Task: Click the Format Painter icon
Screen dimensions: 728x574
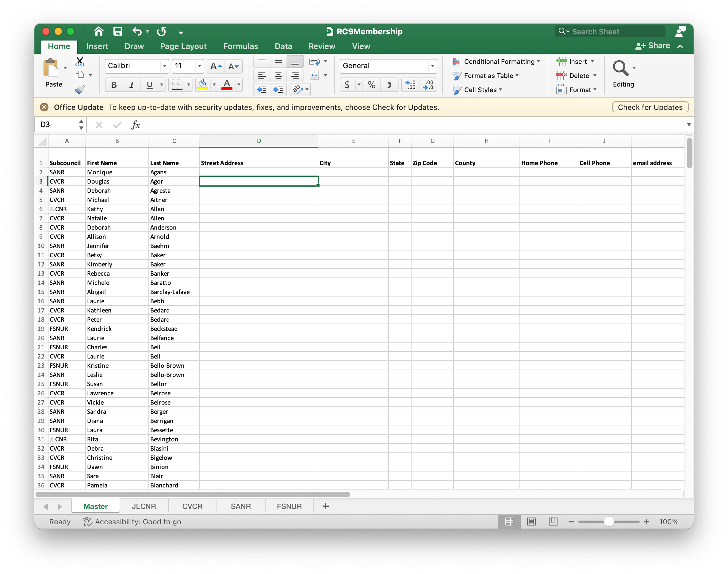Action: pyautogui.click(x=80, y=89)
